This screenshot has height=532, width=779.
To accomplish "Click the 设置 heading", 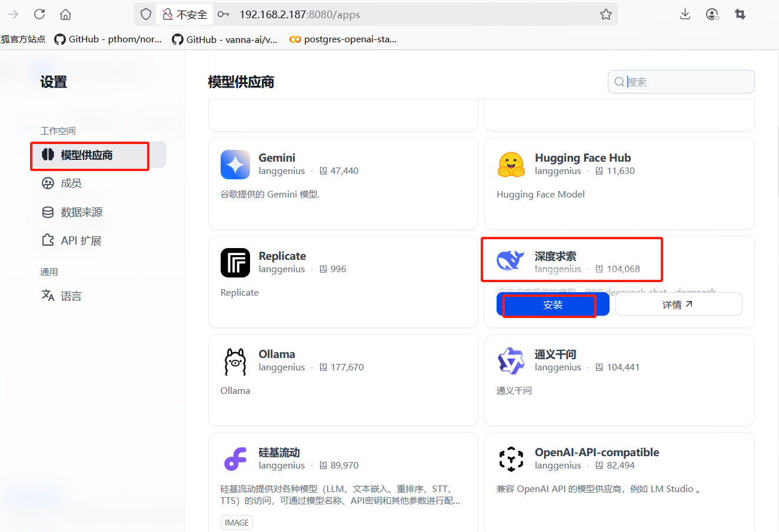I will click(54, 82).
